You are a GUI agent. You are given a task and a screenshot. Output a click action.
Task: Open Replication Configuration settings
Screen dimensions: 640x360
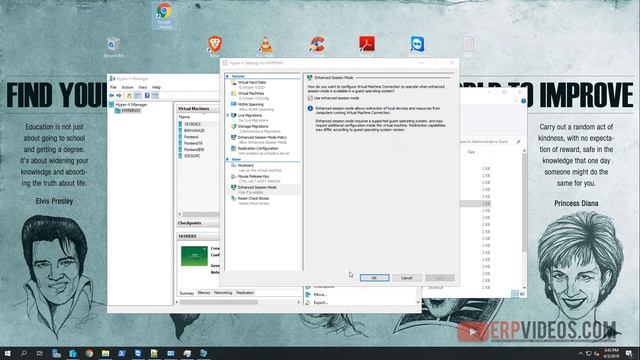click(x=258, y=149)
